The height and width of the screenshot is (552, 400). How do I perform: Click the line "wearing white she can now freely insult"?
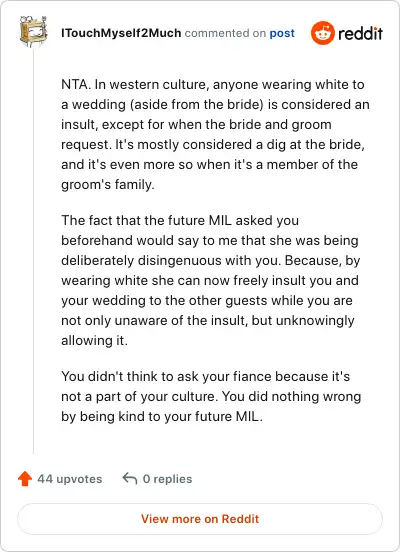click(210, 281)
